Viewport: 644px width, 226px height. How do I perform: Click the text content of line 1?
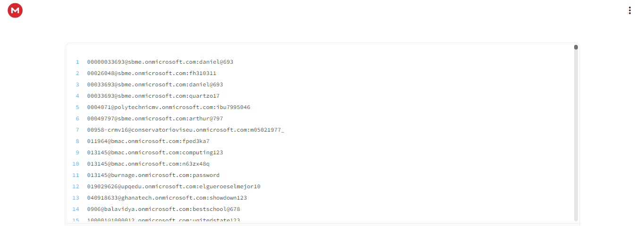pyautogui.click(x=160, y=62)
